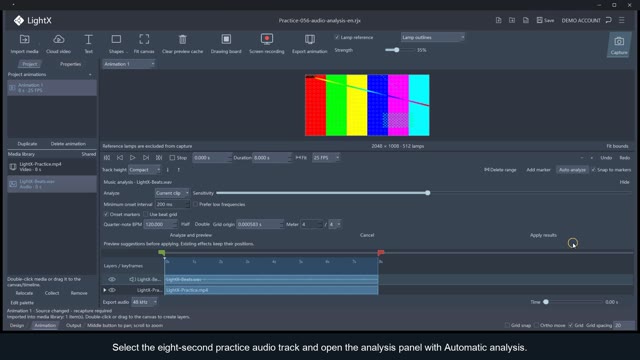Open the 25 FPS dropdown
Screen dimensions: 640x360
point(326,158)
